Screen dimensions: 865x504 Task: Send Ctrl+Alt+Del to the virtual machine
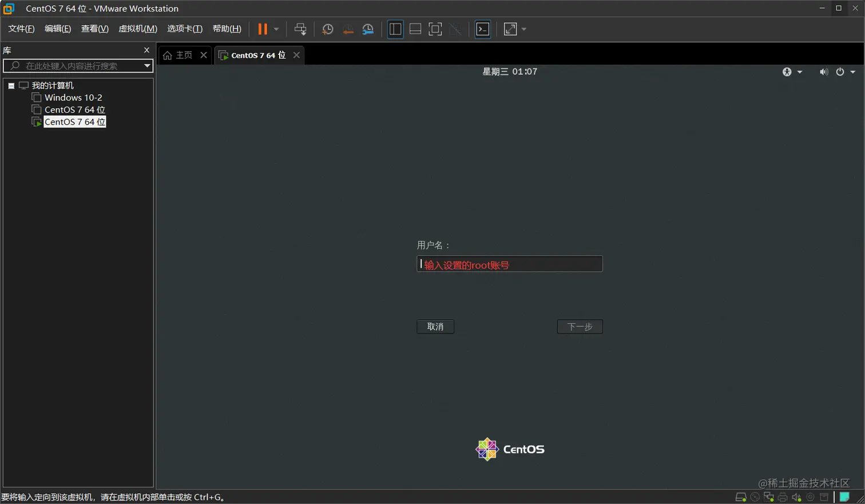300,29
